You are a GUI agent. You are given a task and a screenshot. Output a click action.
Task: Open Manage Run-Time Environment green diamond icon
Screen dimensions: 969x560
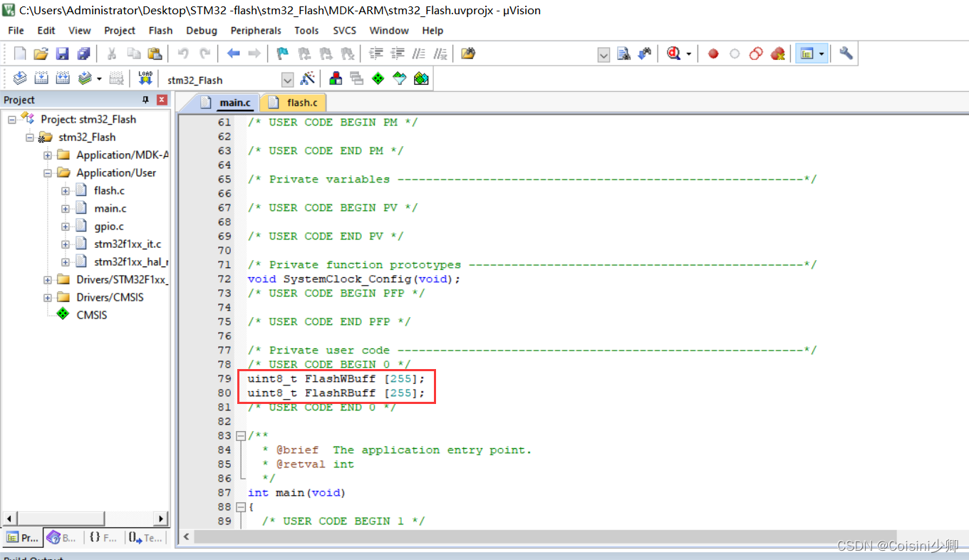click(378, 78)
